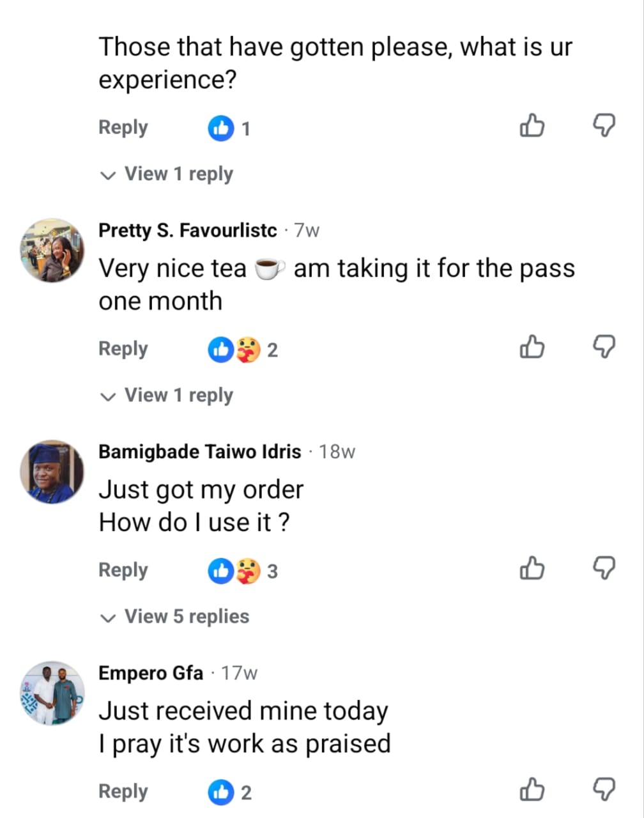Open Pretty S. Favourlistc's profile picture
Viewport: 644px width, 818px height.
pyautogui.click(x=52, y=250)
